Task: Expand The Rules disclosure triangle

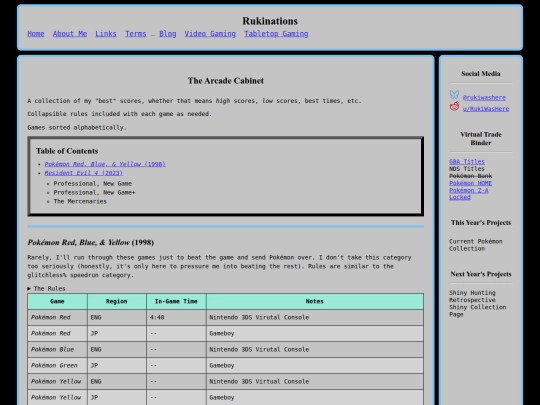Action: [29, 289]
